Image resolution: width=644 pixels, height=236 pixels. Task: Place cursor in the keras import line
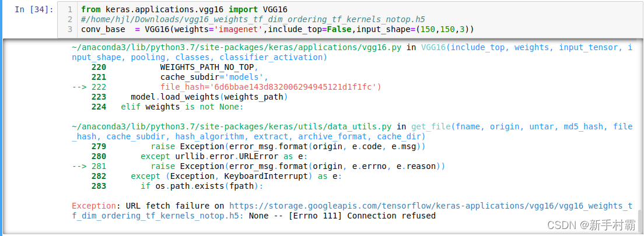tap(184, 9)
